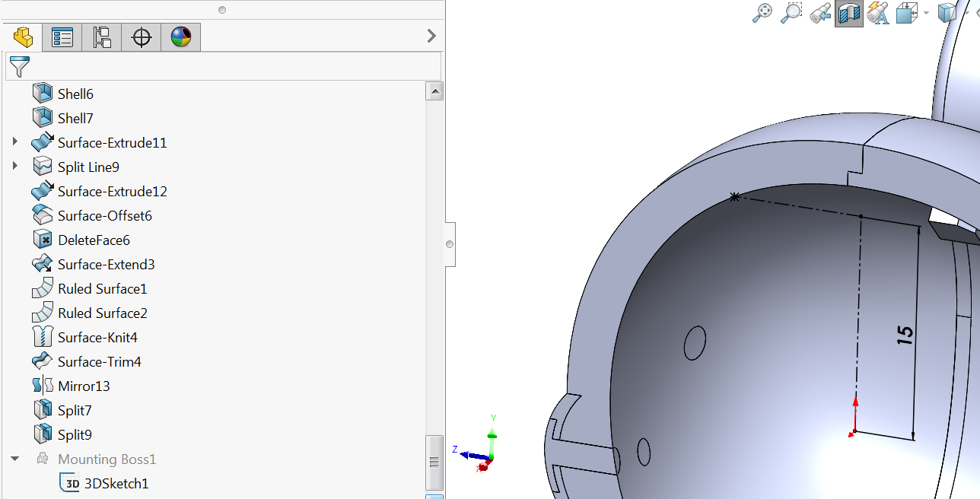Select the Zoom to Fit tool

tap(762, 13)
